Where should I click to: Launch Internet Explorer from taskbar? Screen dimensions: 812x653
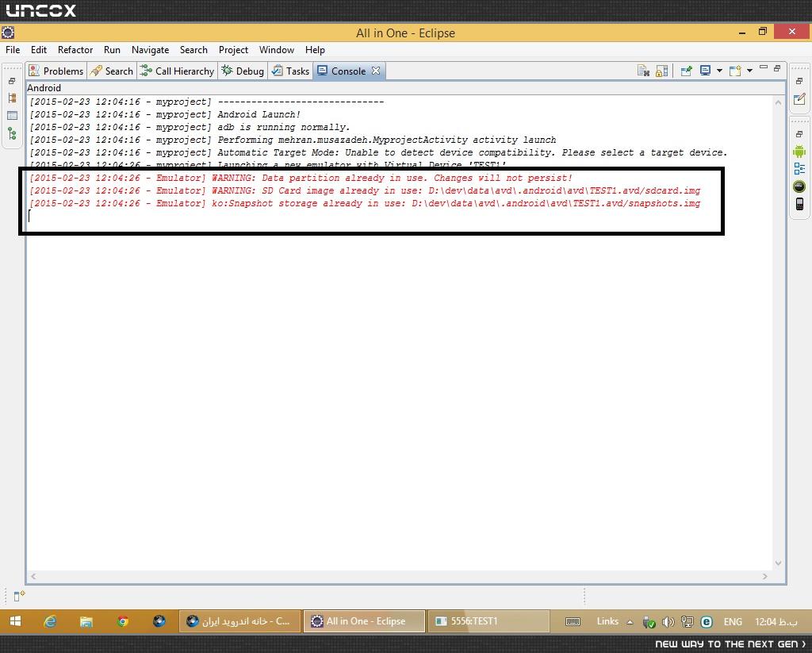coord(50,621)
